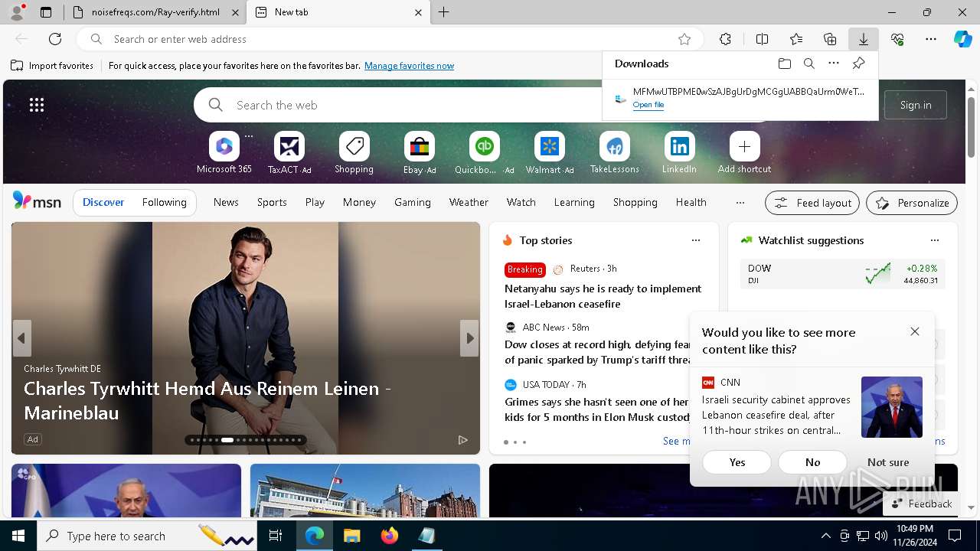The height and width of the screenshot is (551, 980).
Task: Open a new browser tab
Action: [x=444, y=12]
